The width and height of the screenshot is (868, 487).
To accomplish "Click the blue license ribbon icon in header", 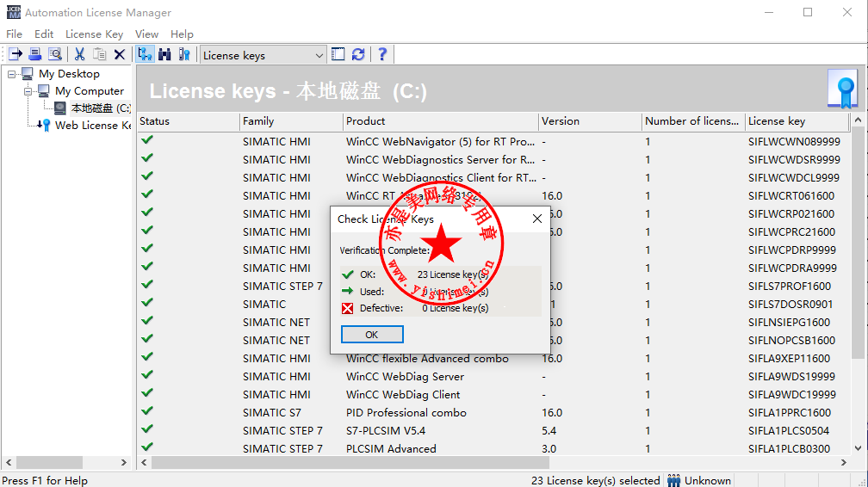I will (842, 89).
